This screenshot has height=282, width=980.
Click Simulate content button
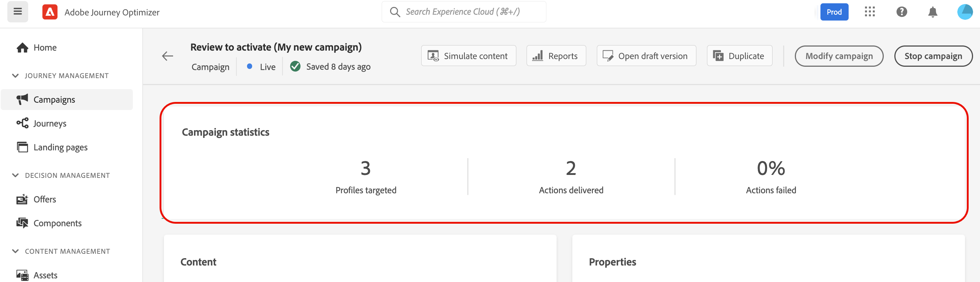(x=468, y=56)
